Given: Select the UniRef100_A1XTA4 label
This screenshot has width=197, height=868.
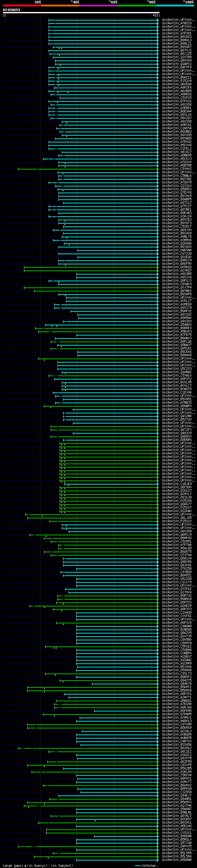Looking at the screenshot, I should [177, 806].
